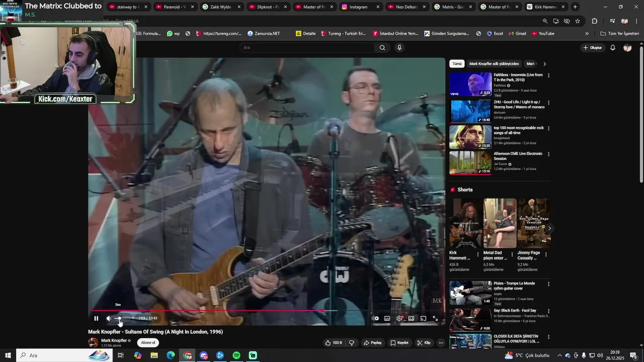This screenshot has height=362, width=644.
Task: Open the player settings gear
Action: (399, 318)
